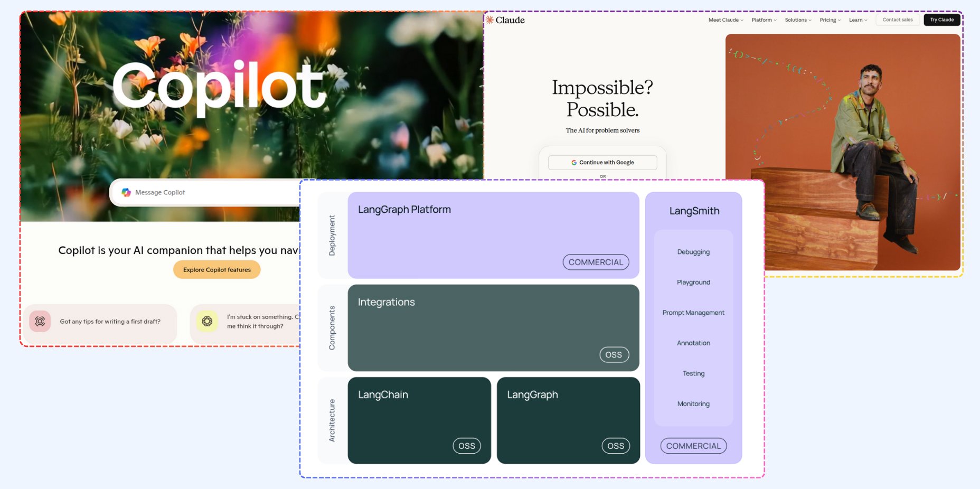Click the Claude starburst logo

coord(489,20)
